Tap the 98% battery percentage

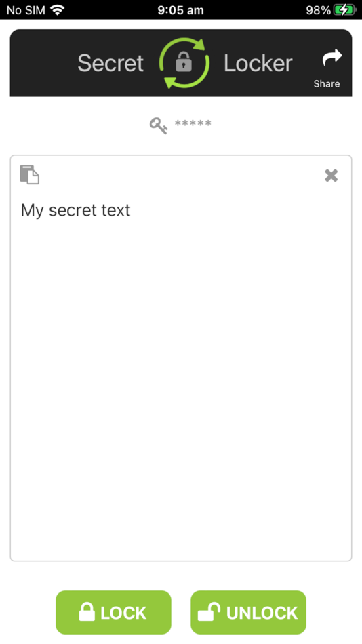318,10
